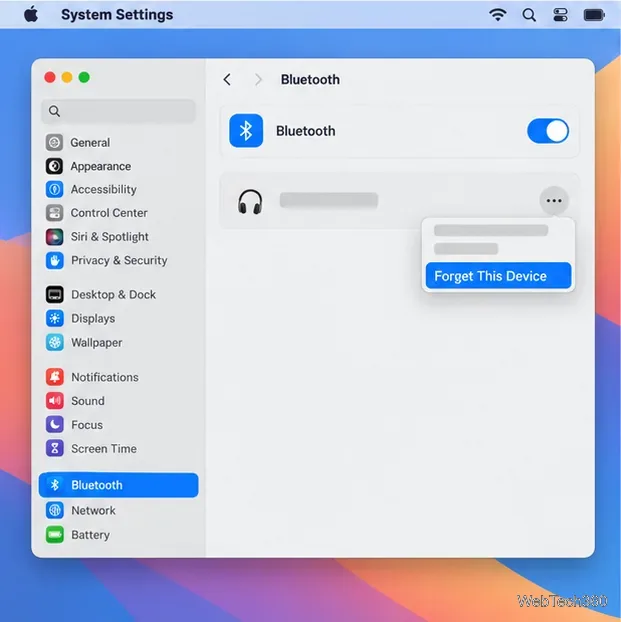The height and width of the screenshot is (622, 621).
Task: Select the Notifications bell icon
Action: point(54,377)
